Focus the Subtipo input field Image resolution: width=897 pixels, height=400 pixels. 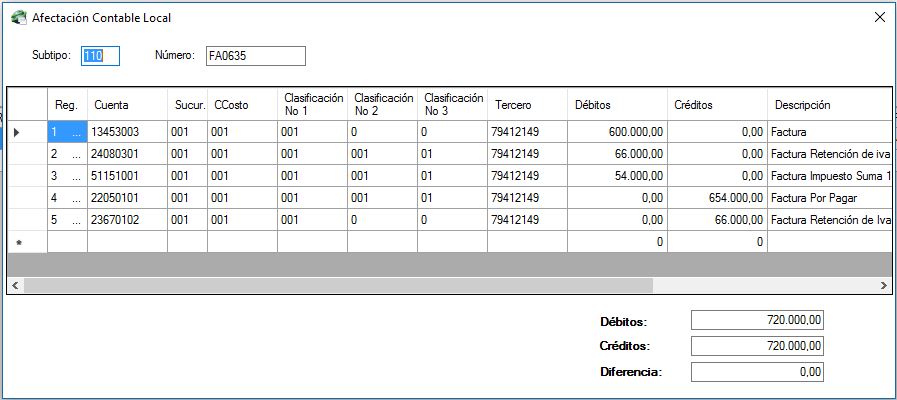(x=100, y=56)
